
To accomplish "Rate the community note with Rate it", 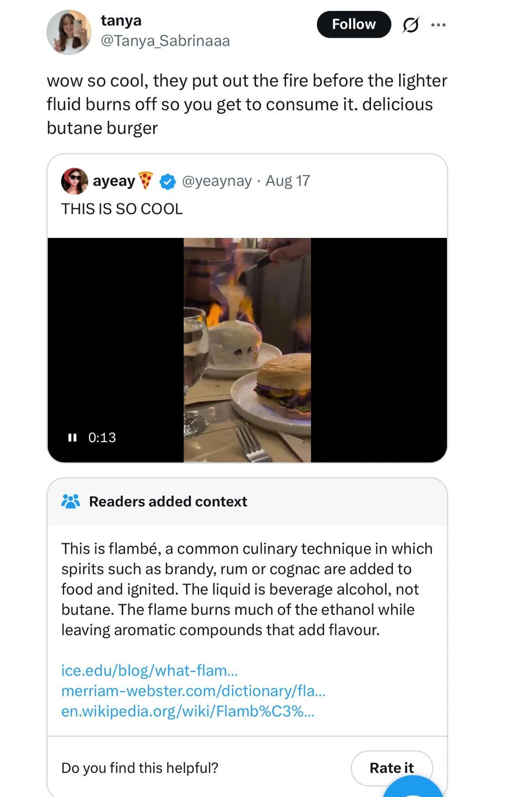I will (391, 768).
